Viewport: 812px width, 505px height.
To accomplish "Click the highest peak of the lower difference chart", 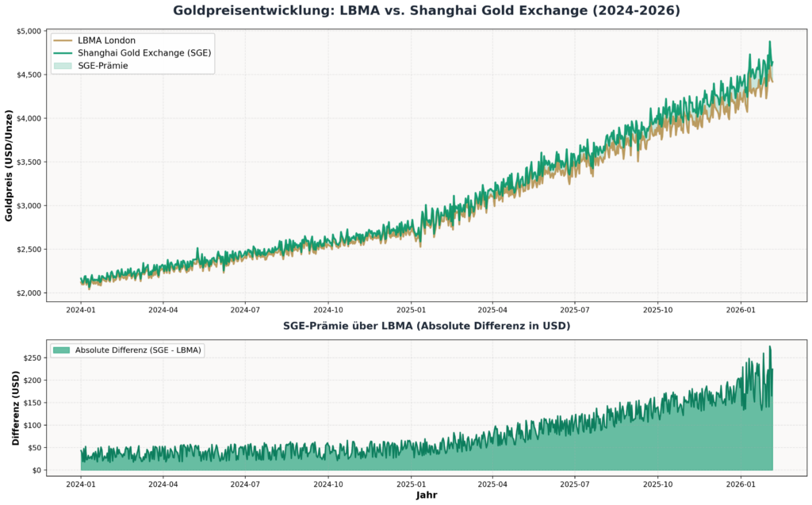I will pyautogui.click(x=769, y=346).
